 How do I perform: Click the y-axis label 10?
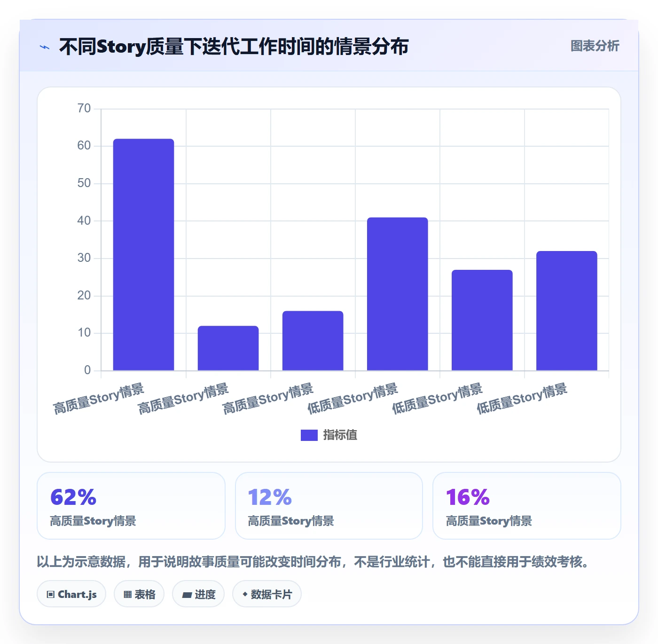(84, 333)
